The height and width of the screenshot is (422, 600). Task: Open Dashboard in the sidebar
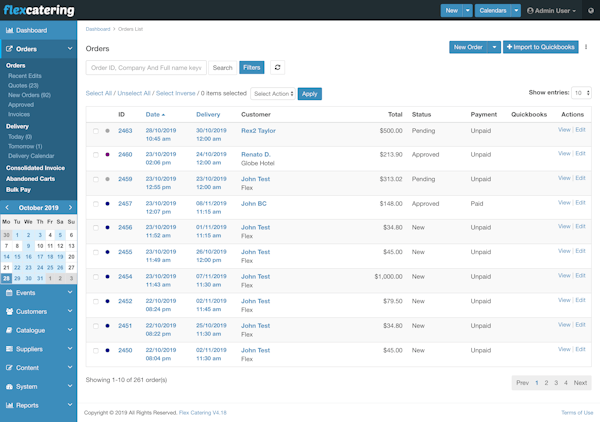(38, 30)
